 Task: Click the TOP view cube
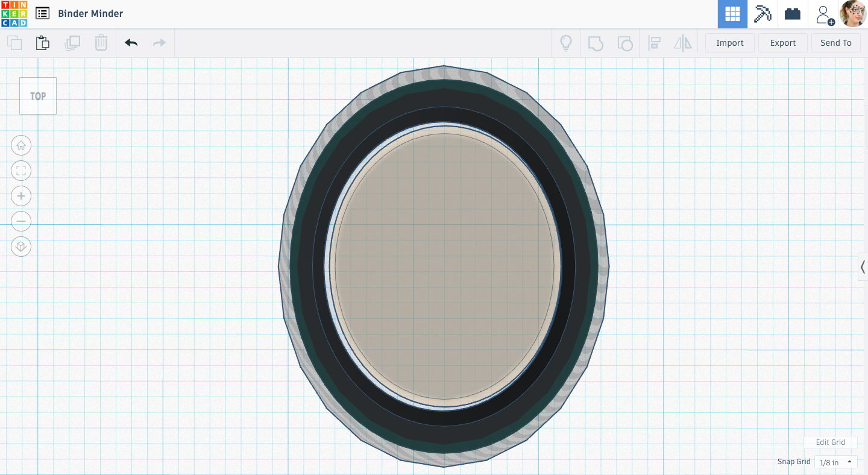coord(38,96)
